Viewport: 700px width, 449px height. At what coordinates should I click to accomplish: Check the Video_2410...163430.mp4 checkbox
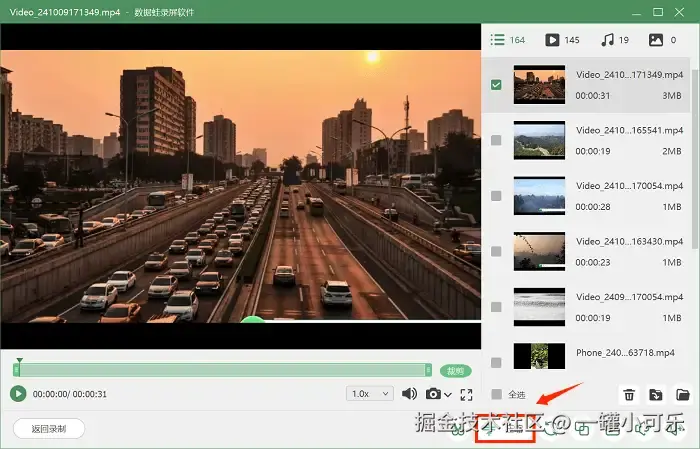[x=496, y=252]
